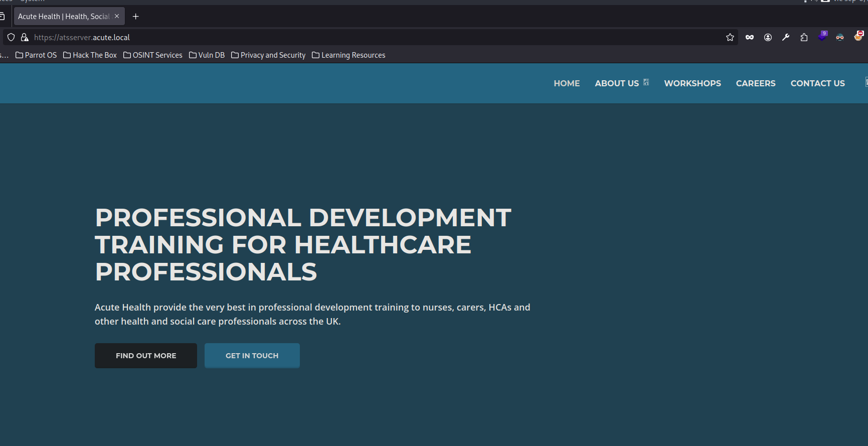Click the 'PROFESSIONAL DEVELOPMENT TRAINING' headline

click(x=303, y=245)
